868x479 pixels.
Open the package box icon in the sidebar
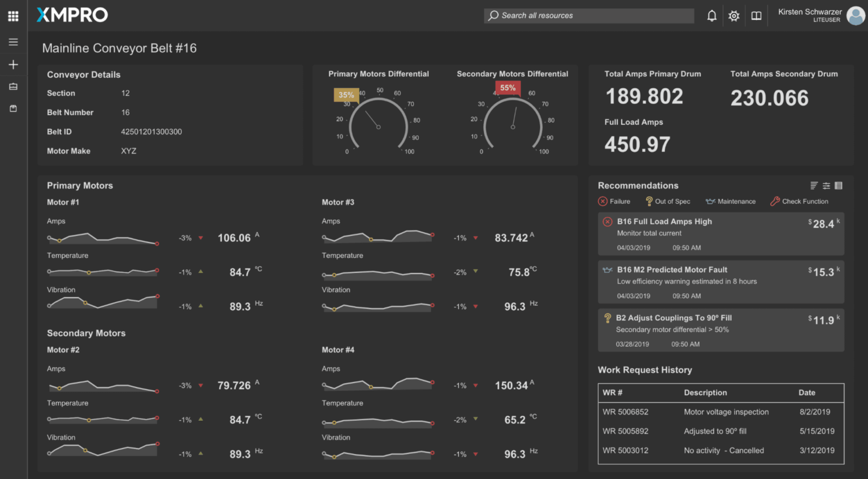coord(13,108)
